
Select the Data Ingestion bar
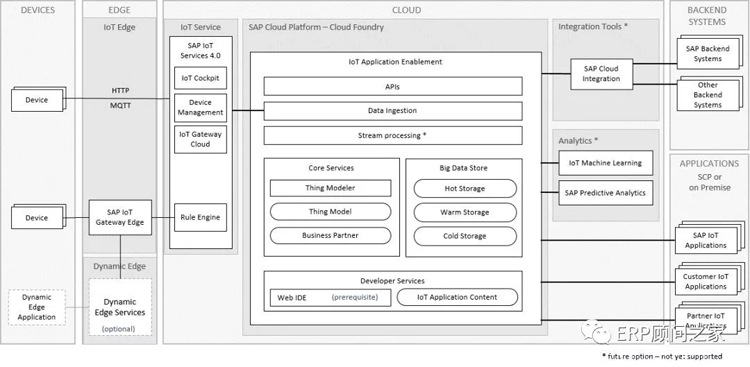393,111
